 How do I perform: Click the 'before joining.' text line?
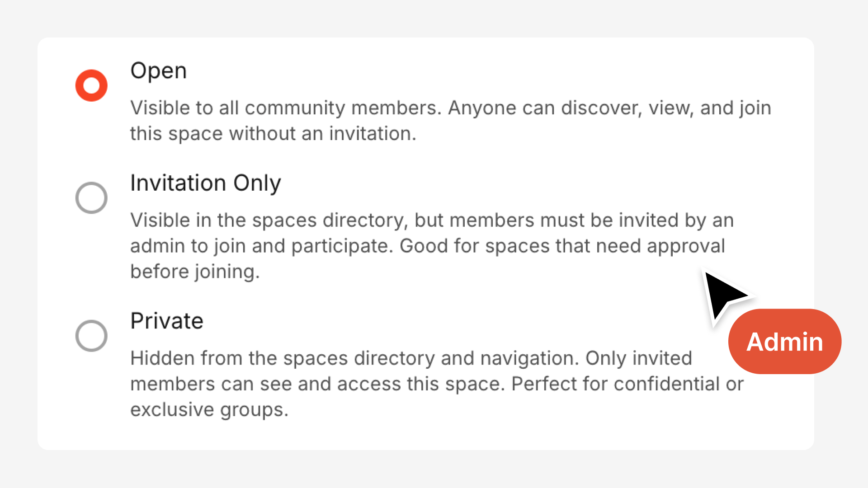click(195, 272)
